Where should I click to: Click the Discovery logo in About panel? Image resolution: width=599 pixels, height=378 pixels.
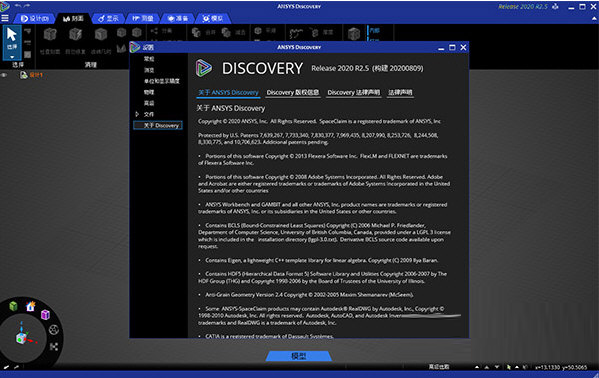(204, 68)
